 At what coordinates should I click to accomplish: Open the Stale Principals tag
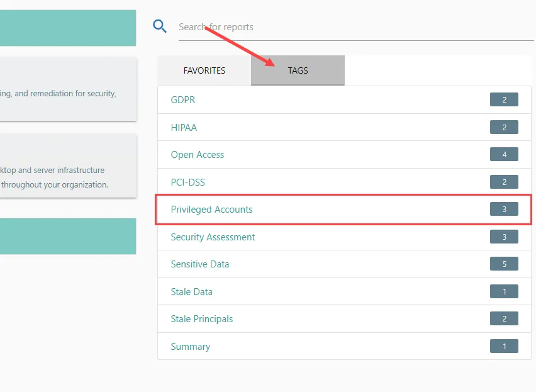tap(201, 318)
